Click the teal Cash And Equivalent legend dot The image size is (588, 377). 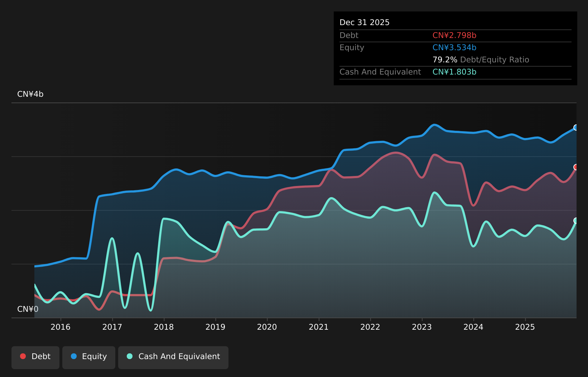(x=129, y=356)
